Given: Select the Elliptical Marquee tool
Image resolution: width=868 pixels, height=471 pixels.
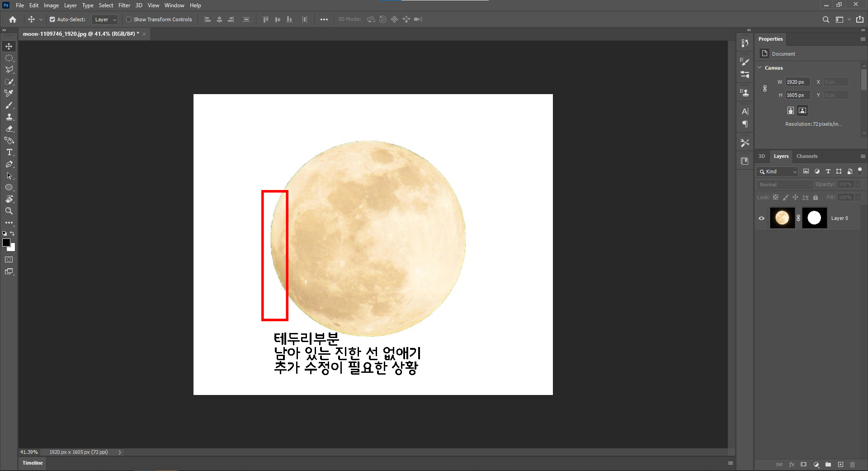Looking at the screenshot, I should pos(9,58).
